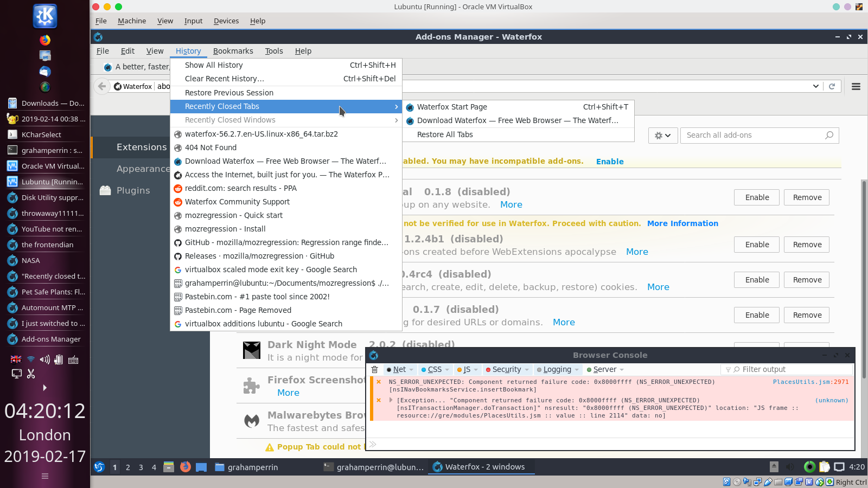
Task: Toggle the JS filter in Browser Console
Action: click(464, 369)
